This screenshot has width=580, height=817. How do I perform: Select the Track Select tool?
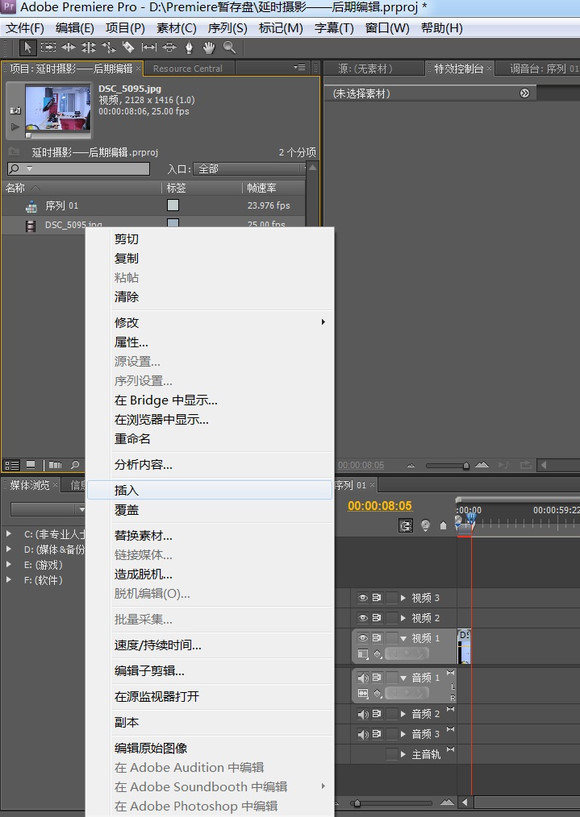coord(48,48)
